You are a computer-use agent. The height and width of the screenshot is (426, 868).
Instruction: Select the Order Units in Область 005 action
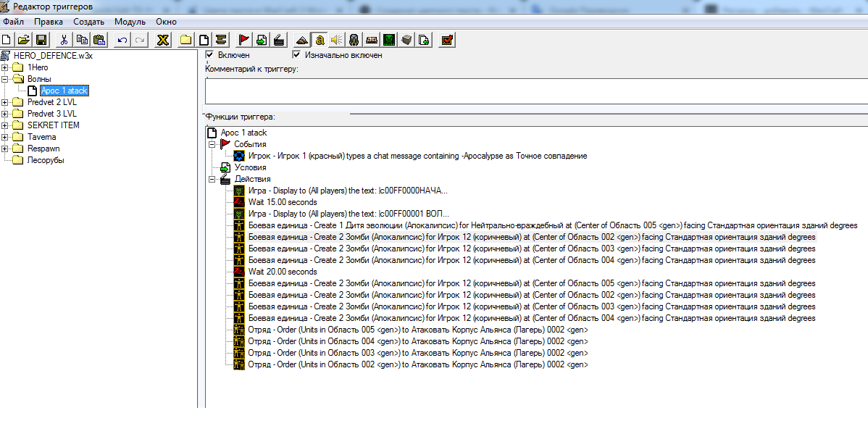point(418,330)
